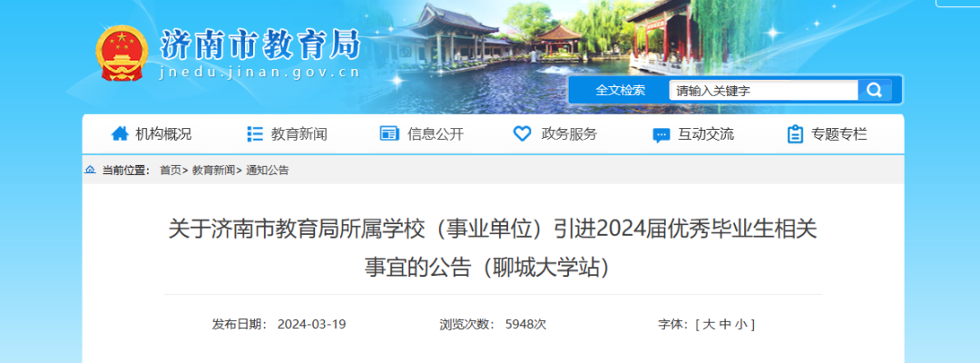Click the heart icon beside 政务服务
Screen dimensions: 980x363
pyautogui.click(x=522, y=133)
